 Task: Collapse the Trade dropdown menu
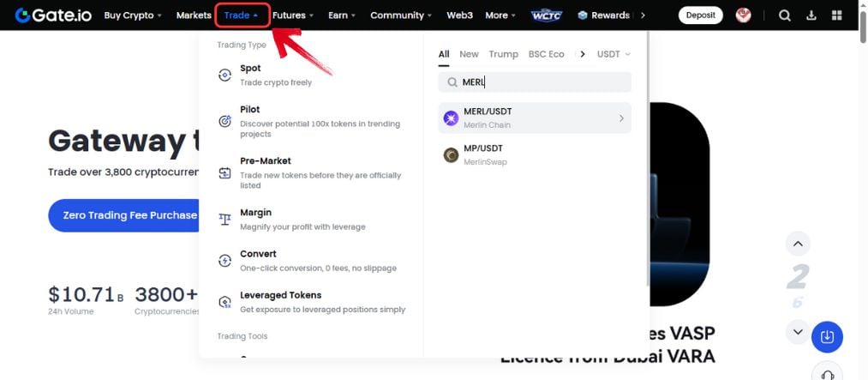click(x=242, y=15)
